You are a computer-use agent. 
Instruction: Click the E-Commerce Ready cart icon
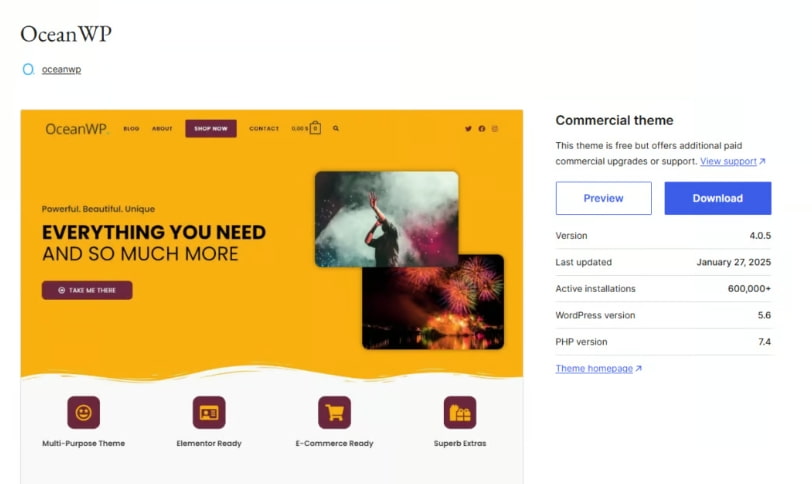click(335, 413)
